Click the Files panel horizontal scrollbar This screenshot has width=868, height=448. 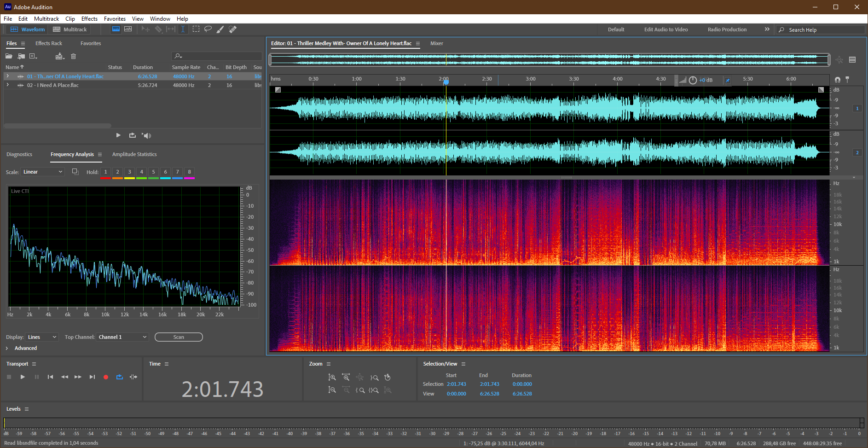(58, 125)
